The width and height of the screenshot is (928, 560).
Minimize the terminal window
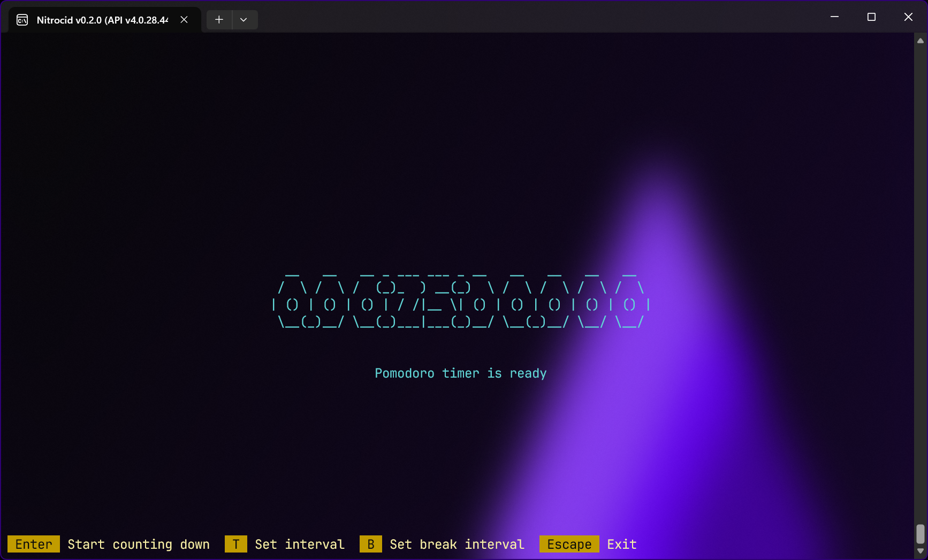pos(834,17)
